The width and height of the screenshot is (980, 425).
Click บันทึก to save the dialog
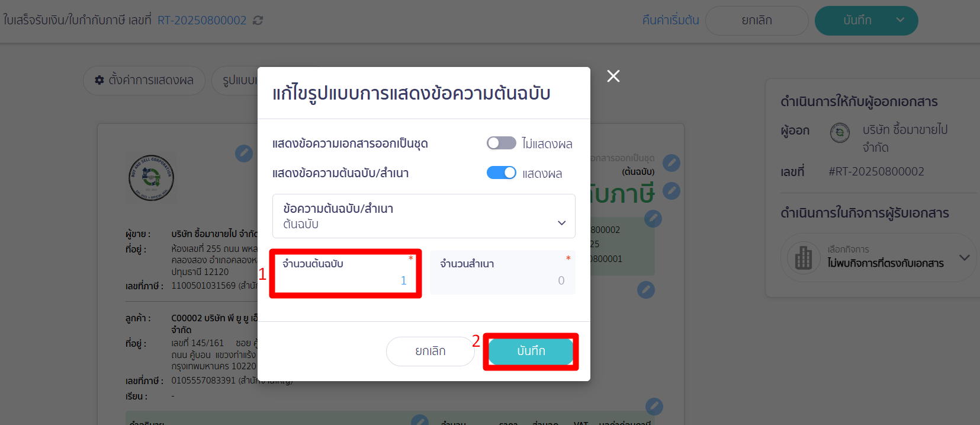(x=530, y=351)
